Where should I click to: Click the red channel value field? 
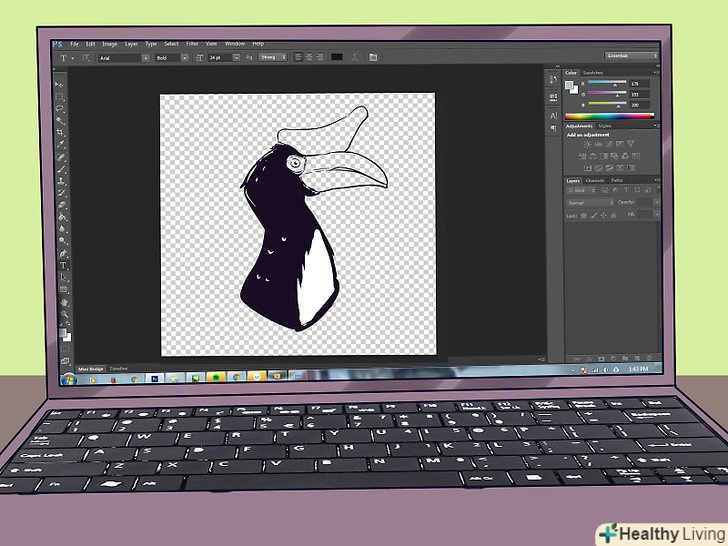[x=637, y=83]
